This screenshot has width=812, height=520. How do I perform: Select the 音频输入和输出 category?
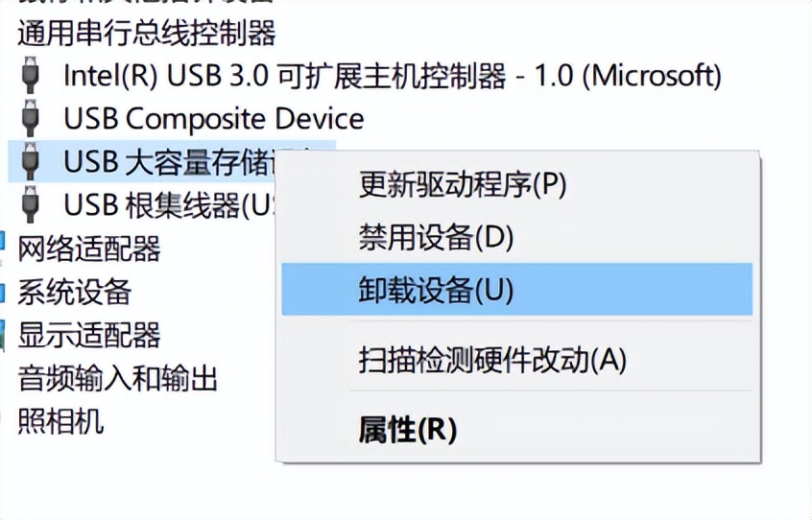tap(117, 378)
